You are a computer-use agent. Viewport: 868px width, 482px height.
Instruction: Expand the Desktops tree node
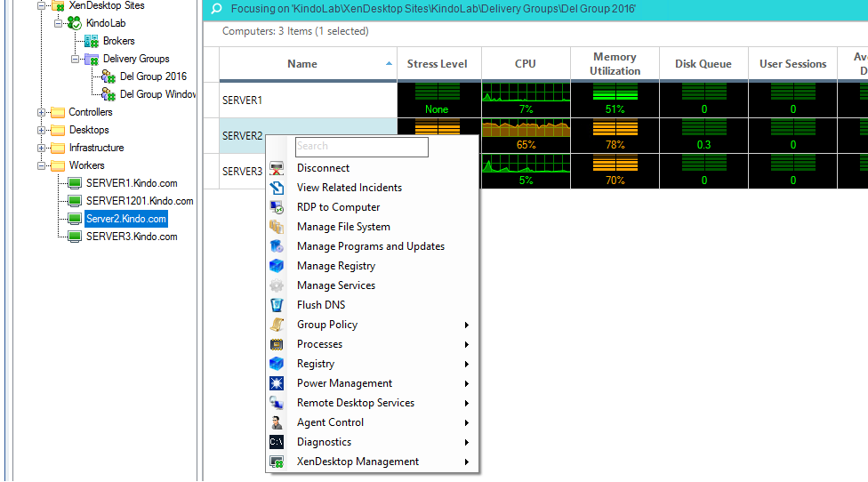(41, 130)
